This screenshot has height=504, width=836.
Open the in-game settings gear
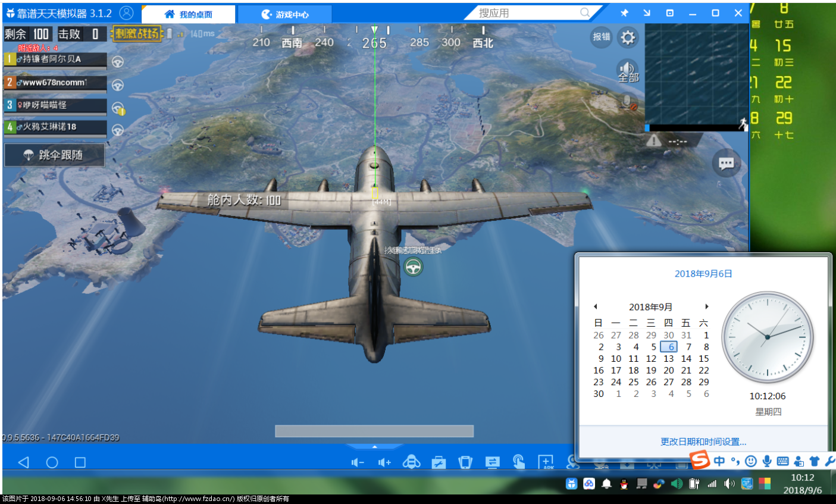[628, 37]
